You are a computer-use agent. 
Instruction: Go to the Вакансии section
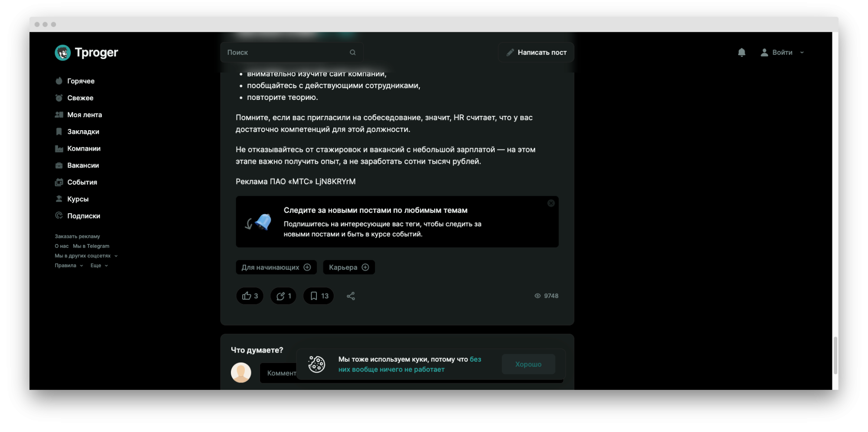point(82,165)
